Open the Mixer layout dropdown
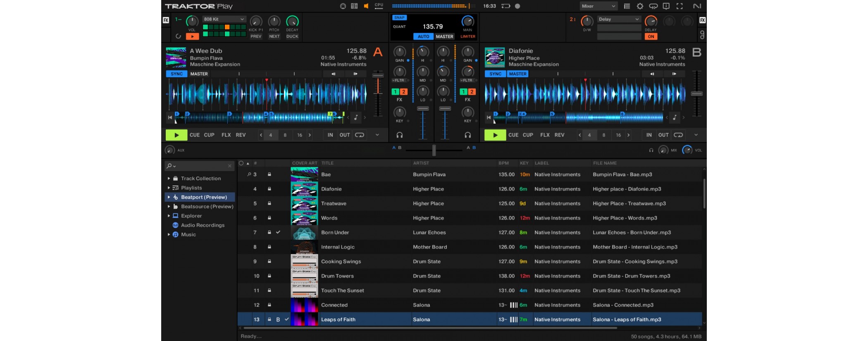Screen dimensions: 868x341 [599, 6]
